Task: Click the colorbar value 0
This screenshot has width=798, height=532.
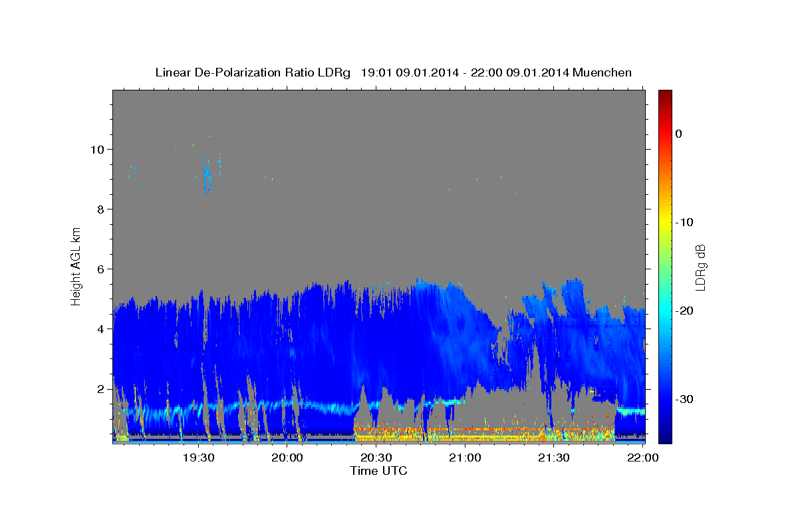Action: [679, 134]
